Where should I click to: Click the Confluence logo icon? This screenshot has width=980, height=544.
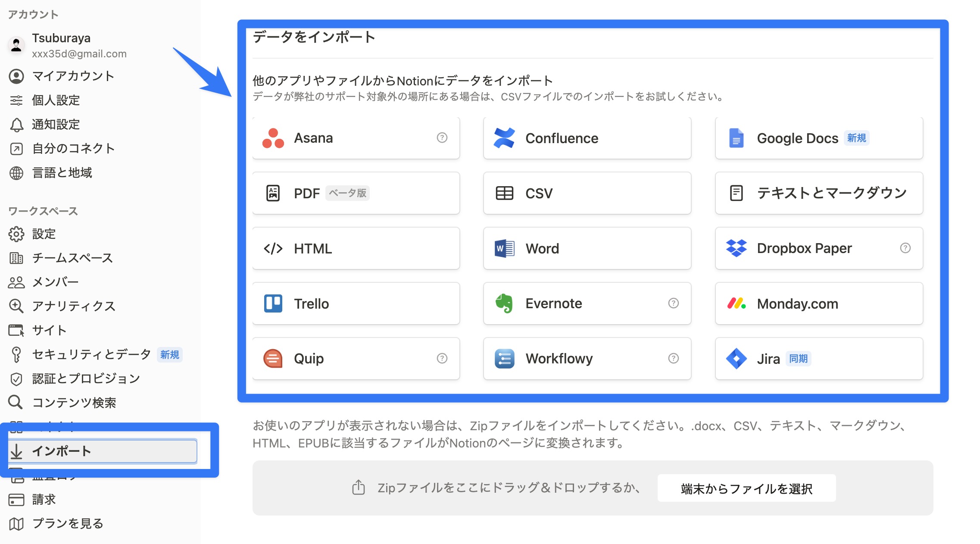click(x=504, y=138)
